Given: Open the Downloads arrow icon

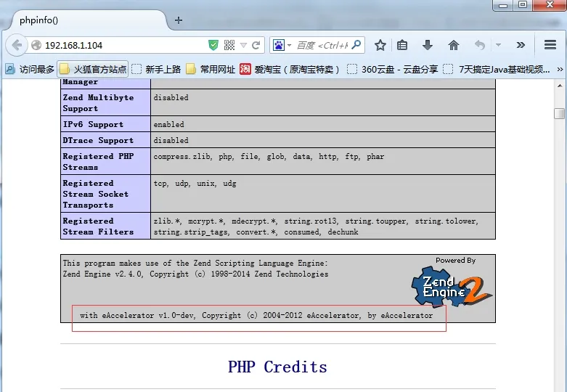Looking at the screenshot, I should point(428,45).
